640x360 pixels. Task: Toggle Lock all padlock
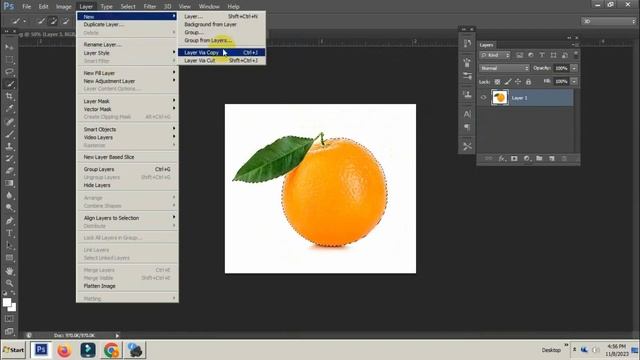click(528, 82)
